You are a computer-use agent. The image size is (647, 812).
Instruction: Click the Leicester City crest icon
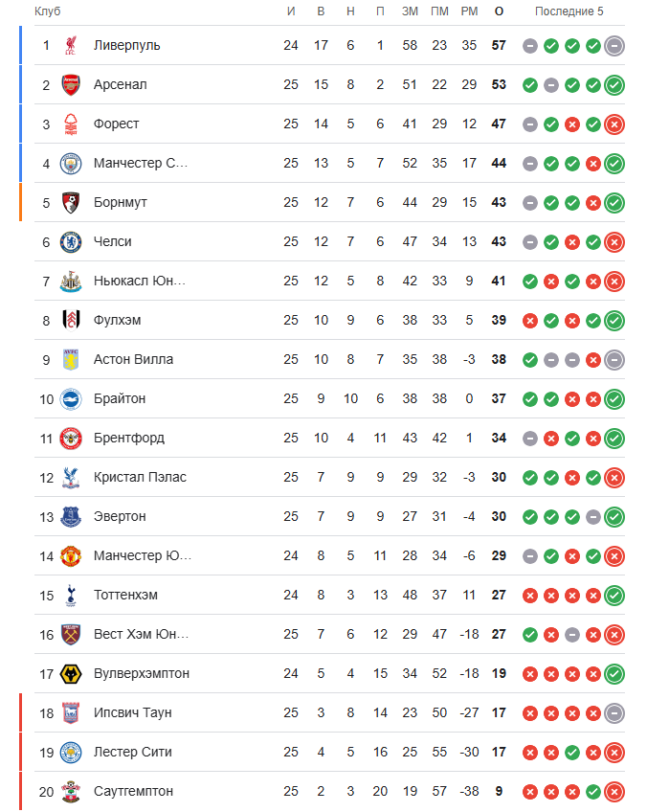[x=72, y=752]
